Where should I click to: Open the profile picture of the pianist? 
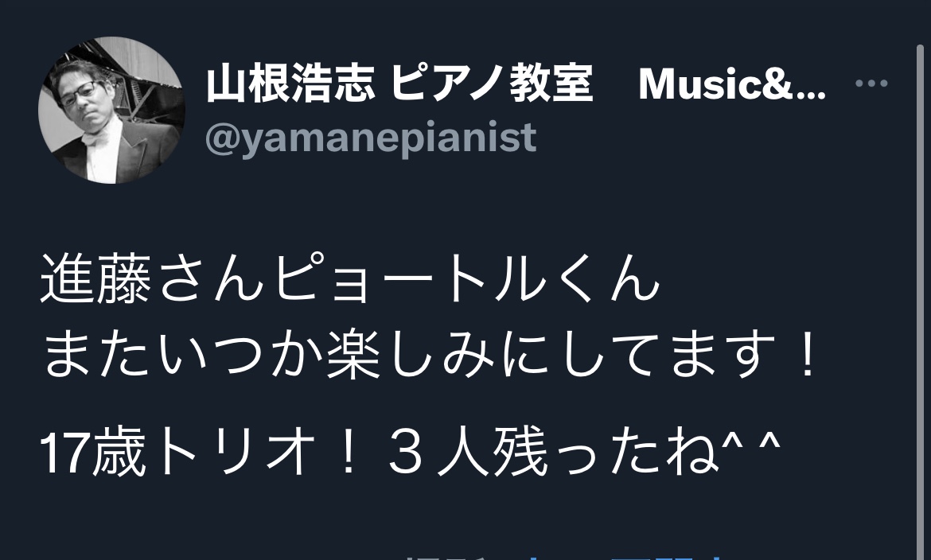[111, 111]
